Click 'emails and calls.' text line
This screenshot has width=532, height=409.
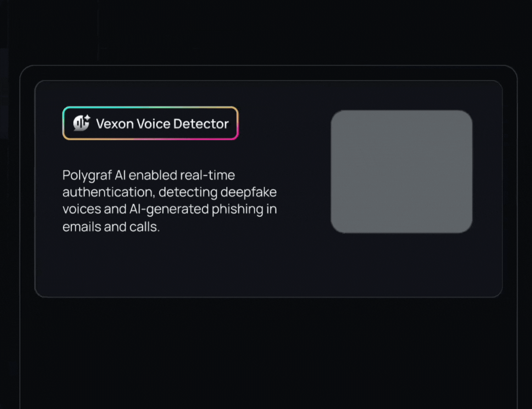pyautogui.click(x=111, y=227)
